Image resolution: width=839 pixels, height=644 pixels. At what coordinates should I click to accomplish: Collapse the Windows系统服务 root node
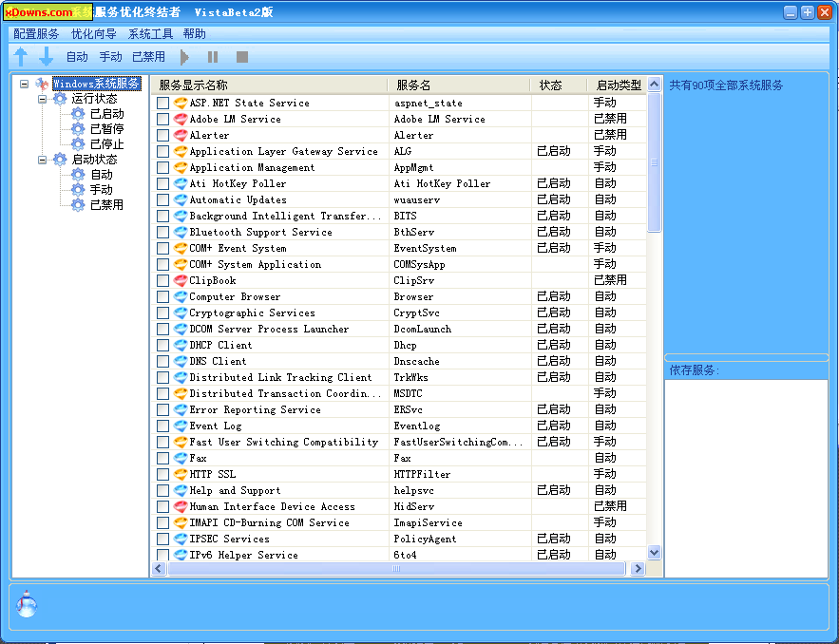24,84
